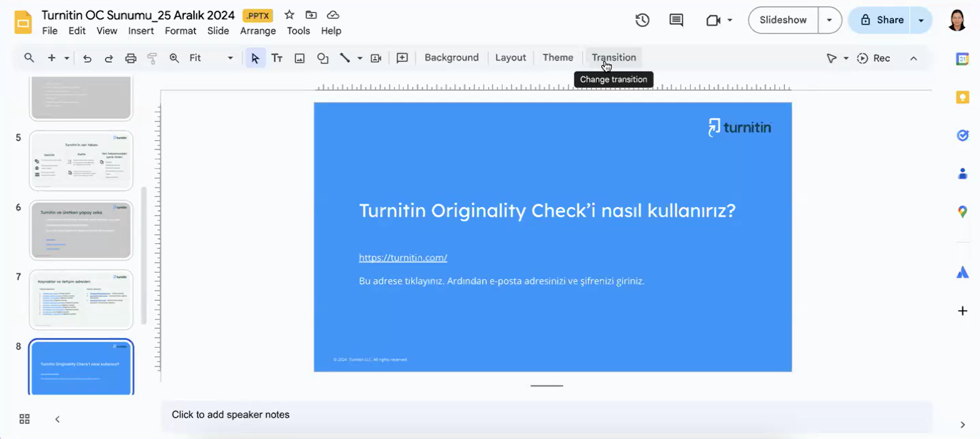Open Google Keep in side panel
This screenshot has height=439, width=980.
(x=962, y=98)
